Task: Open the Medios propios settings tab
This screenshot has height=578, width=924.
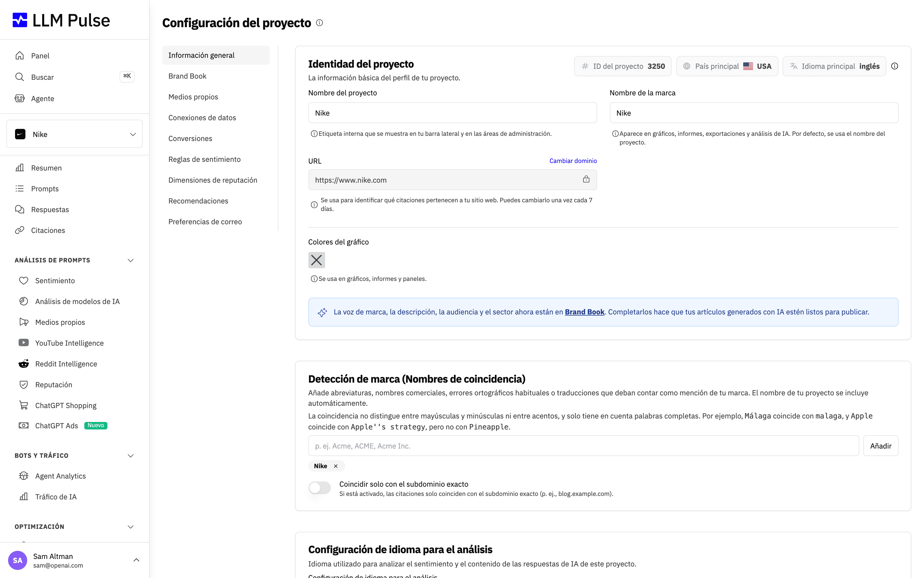Action: tap(216, 97)
